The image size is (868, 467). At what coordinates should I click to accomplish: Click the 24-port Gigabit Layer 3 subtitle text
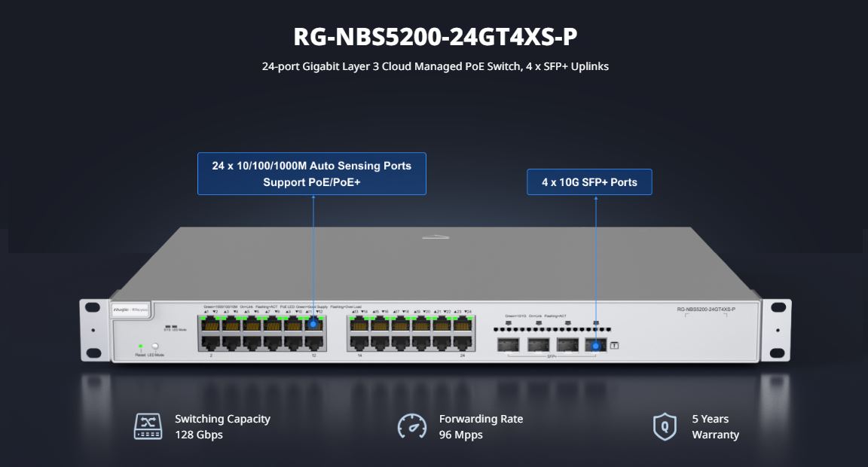(435, 66)
